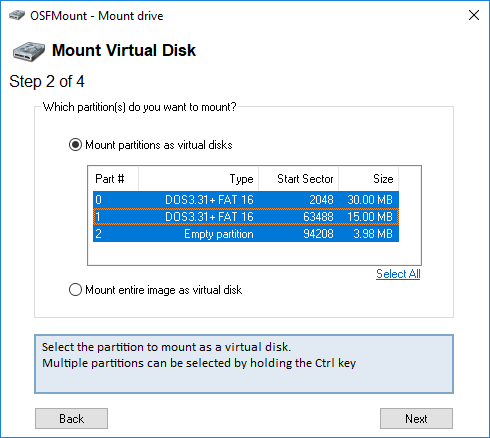Go to the Next step
This screenshot has width=490, height=438.
click(x=416, y=419)
